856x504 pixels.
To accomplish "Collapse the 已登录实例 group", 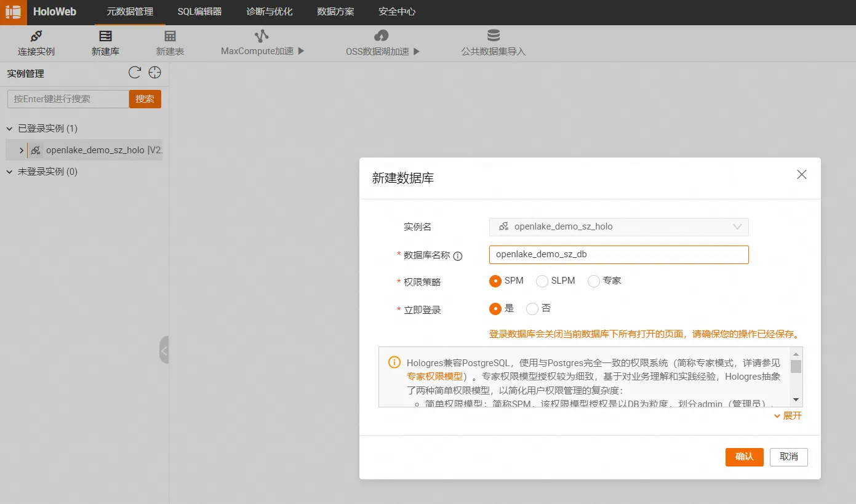I will point(9,129).
